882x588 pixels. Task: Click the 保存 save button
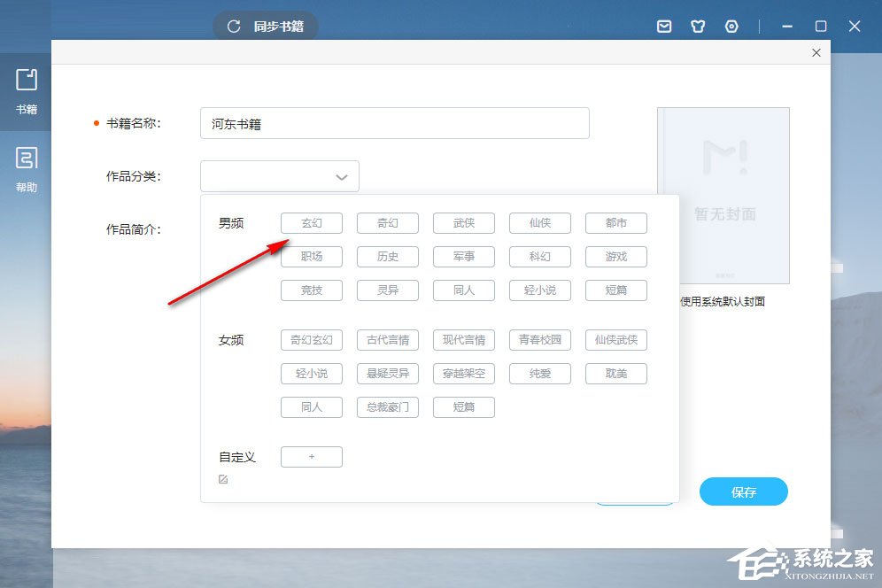[743, 491]
